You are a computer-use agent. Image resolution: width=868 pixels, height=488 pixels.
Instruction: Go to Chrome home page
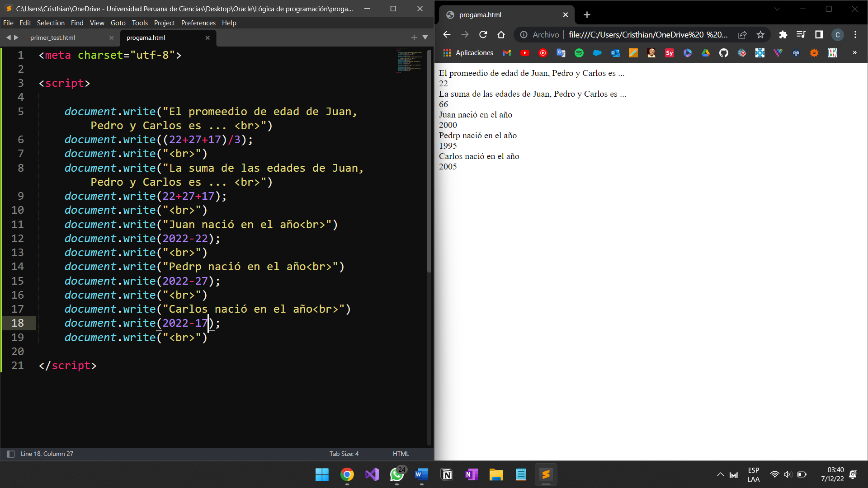click(x=501, y=35)
